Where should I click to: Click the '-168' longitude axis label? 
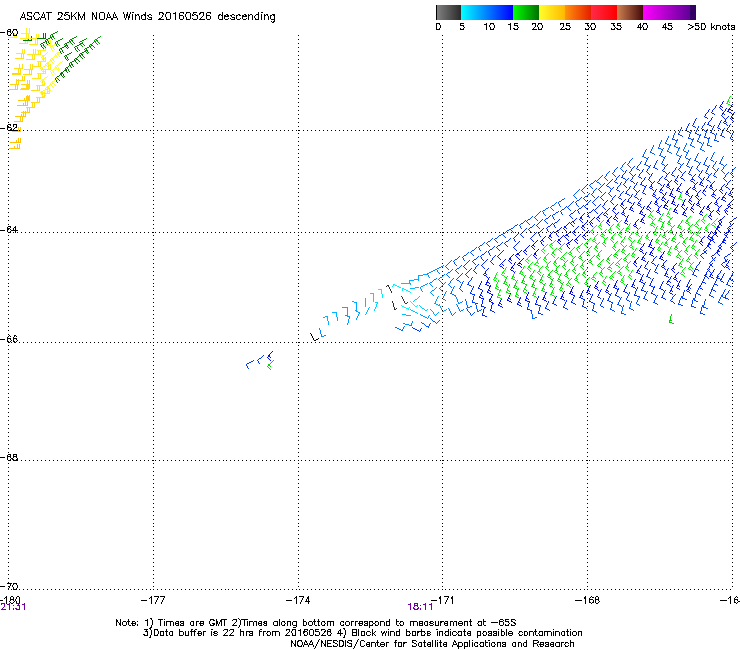point(588,600)
